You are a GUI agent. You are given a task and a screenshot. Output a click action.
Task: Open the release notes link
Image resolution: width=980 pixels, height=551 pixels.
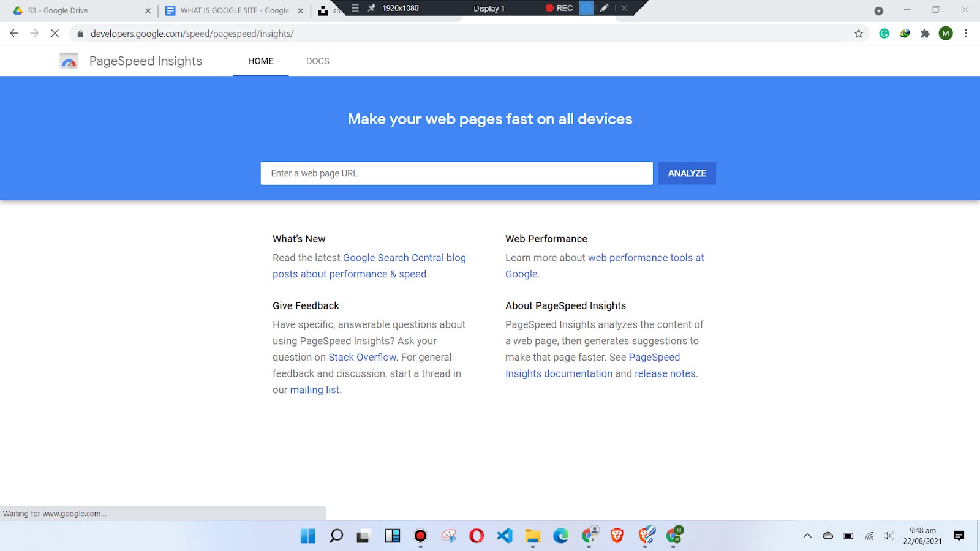click(x=665, y=373)
